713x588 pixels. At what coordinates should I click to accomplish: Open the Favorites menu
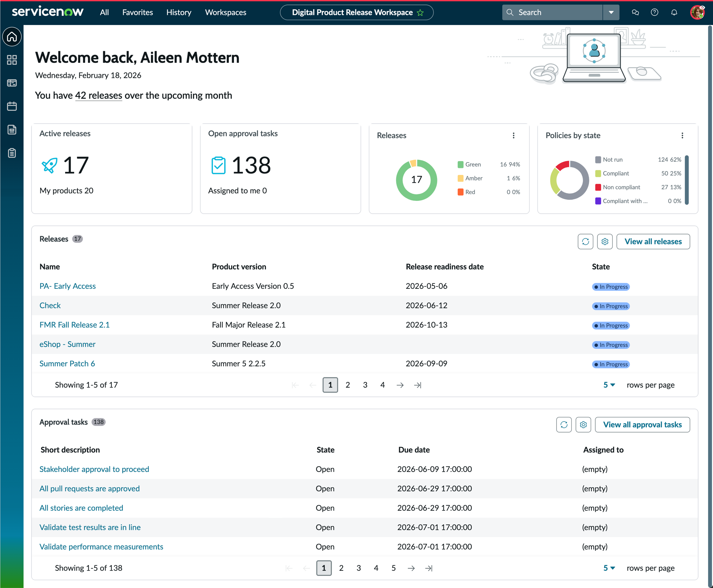coord(137,12)
